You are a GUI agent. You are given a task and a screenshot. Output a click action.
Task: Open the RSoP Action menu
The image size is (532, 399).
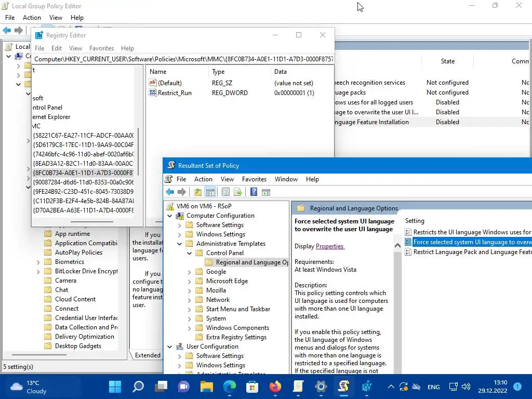point(203,179)
